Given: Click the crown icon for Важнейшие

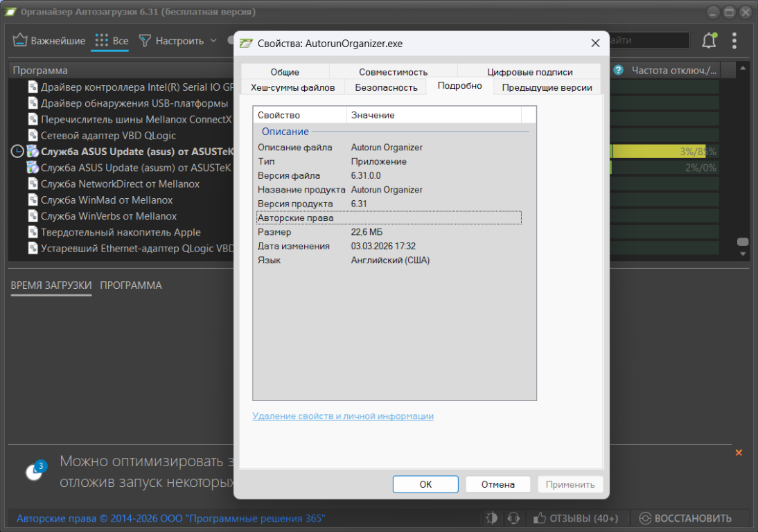Looking at the screenshot, I should (x=20, y=41).
